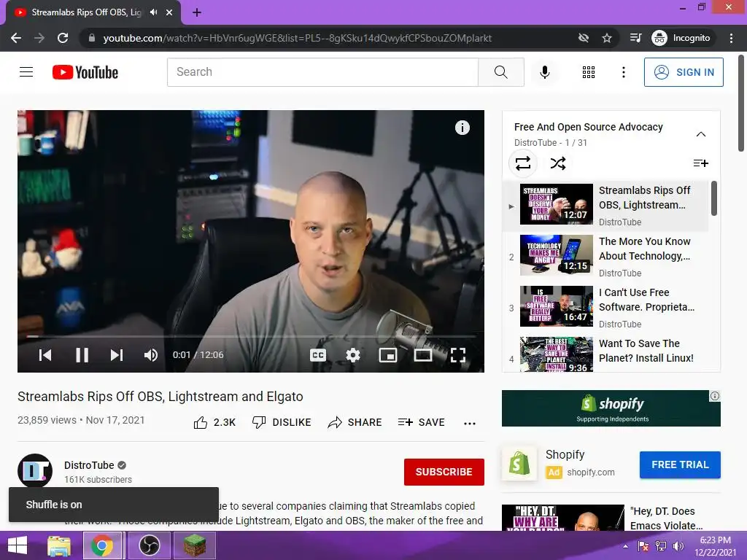Viewport: 747px width, 560px height.
Task: Go to YouTube home via logo
Action: point(85,72)
